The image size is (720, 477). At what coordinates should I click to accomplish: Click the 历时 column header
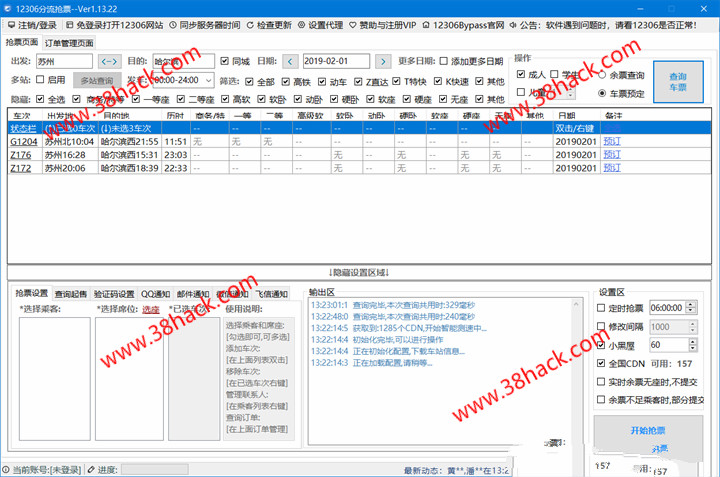(x=175, y=115)
